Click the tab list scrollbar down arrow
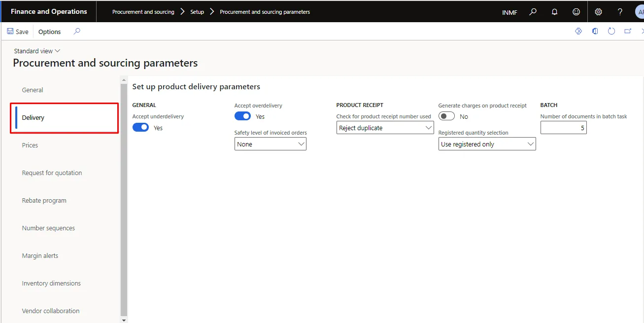Screen dimensions: 644x323 (124, 320)
